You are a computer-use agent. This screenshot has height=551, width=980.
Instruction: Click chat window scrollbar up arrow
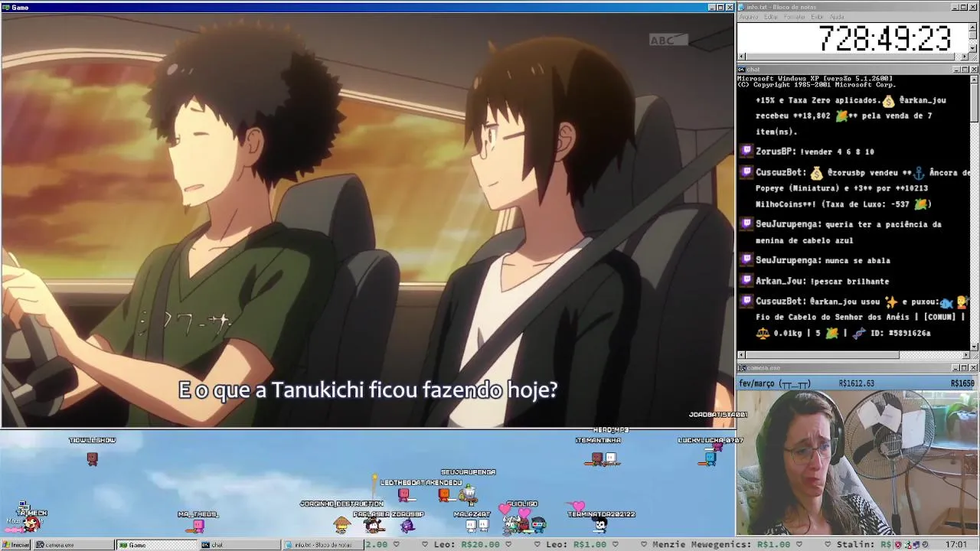pos(974,79)
